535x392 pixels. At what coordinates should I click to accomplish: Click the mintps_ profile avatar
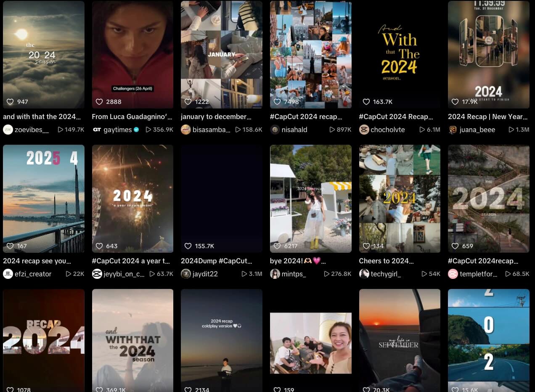point(275,274)
